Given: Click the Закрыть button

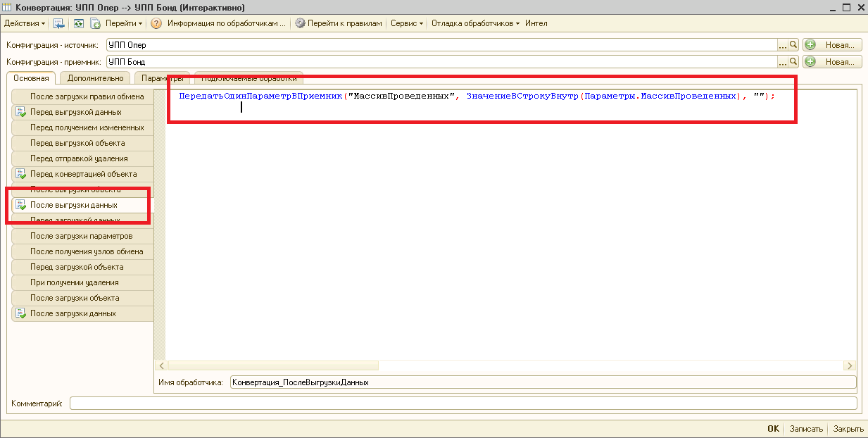Looking at the screenshot, I should click(x=848, y=429).
